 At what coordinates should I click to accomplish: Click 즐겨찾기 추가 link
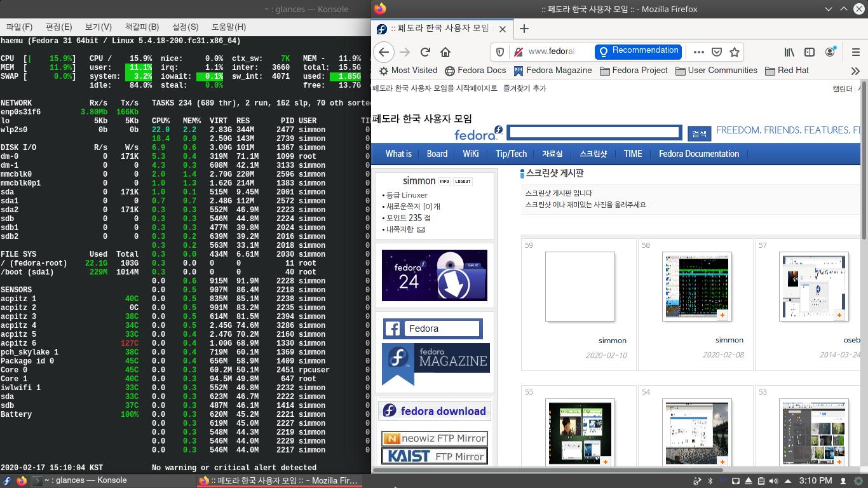524,88
